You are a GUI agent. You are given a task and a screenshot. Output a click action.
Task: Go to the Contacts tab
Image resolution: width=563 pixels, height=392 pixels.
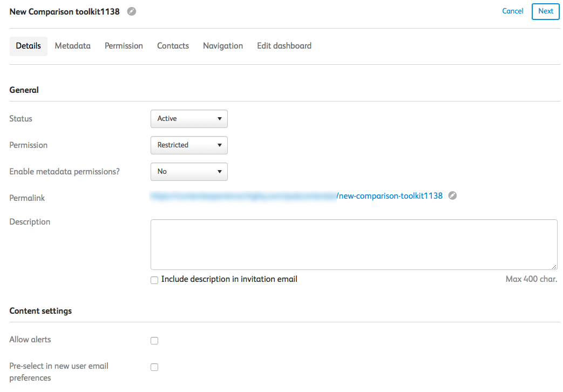pos(173,46)
